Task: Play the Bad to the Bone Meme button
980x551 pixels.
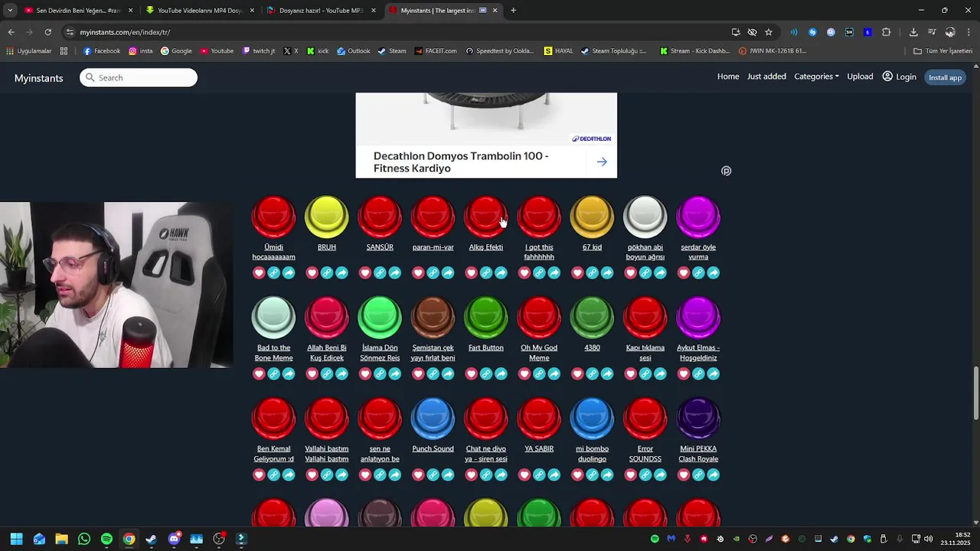Action: pos(273,318)
